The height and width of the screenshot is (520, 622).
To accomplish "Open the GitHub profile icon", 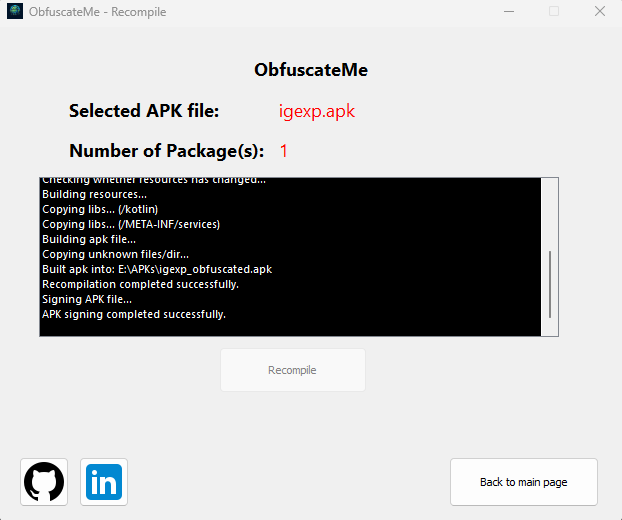I will tap(43, 482).
